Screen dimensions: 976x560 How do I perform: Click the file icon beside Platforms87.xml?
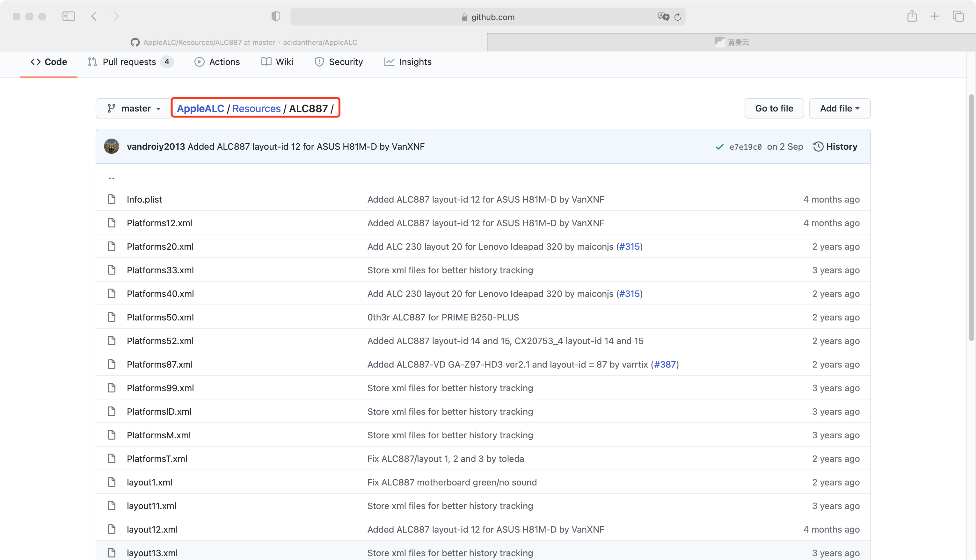click(x=112, y=364)
